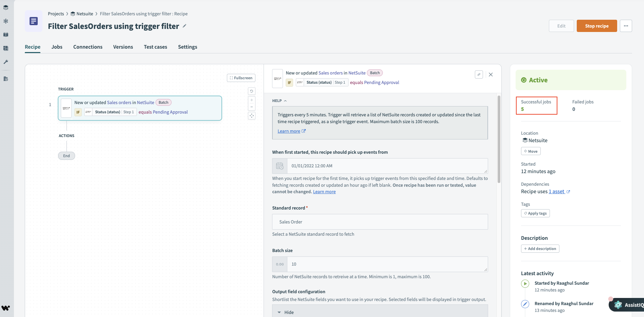Click the Batch size input field
The height and width of the screenshot is (317, 644).
click(x=387, y=264)
